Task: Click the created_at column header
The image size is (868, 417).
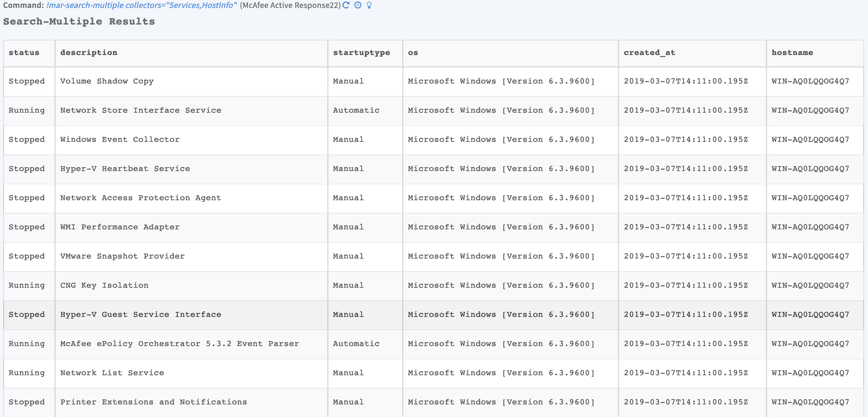Action: (x=649, y=53)
